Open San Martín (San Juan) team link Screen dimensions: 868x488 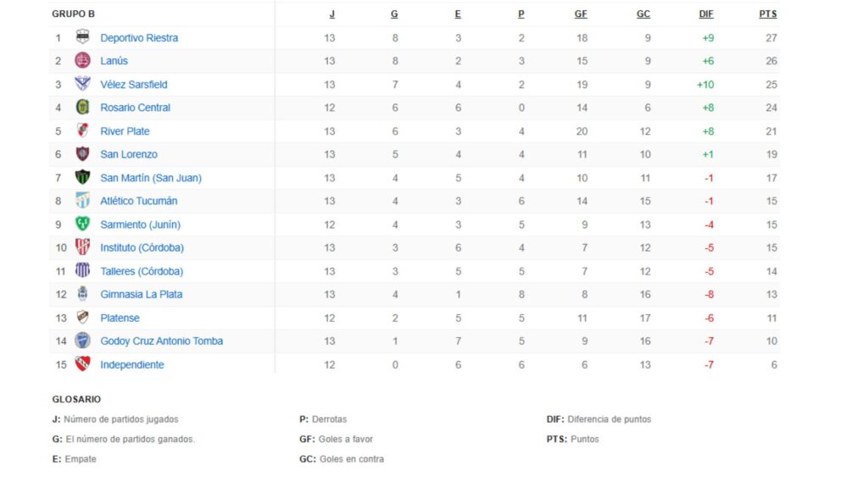(x=151, y=178)
